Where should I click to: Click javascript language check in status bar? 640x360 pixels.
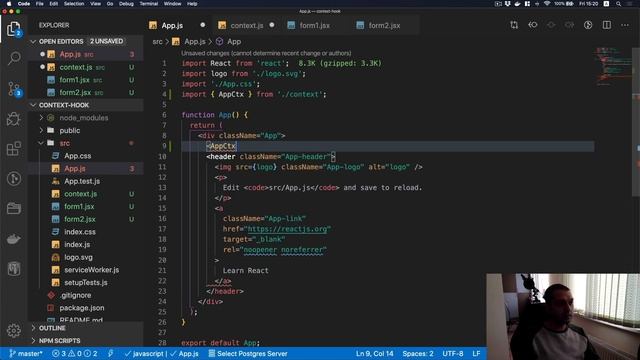(144, 353)
